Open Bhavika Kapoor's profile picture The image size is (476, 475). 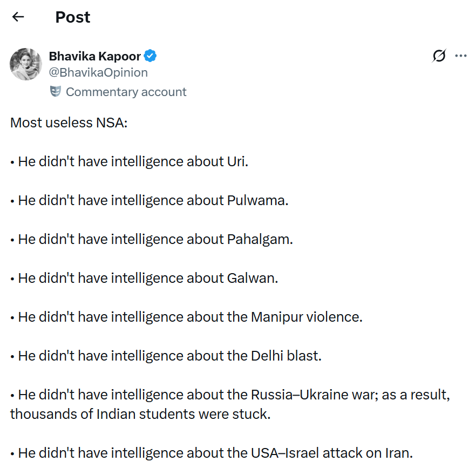click(26, 64)
